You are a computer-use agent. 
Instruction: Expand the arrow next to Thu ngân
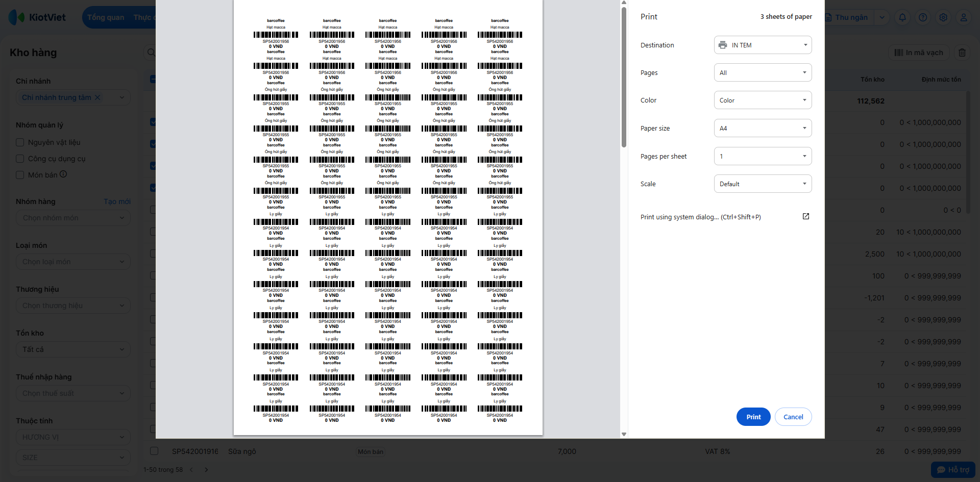pos(881,17)
